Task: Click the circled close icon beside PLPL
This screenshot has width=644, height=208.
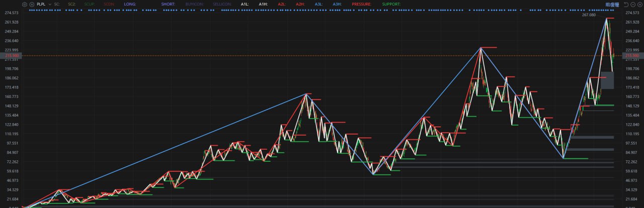Action: click(x=32, y=4)
